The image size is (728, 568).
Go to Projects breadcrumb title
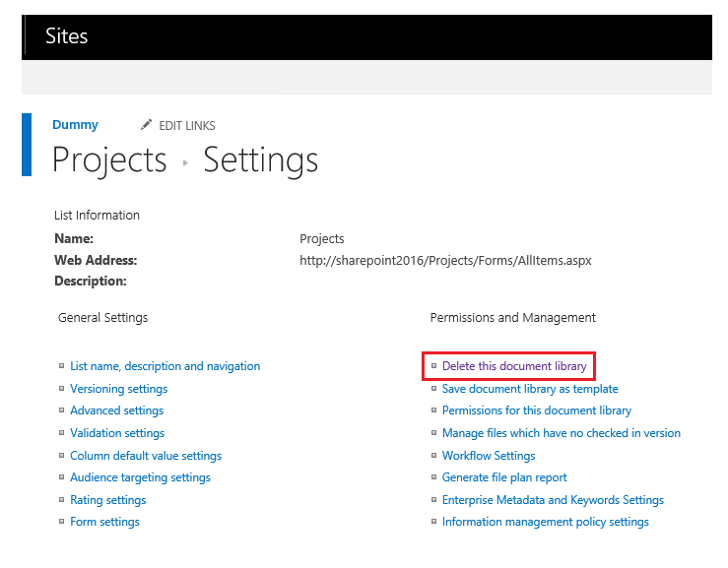point(109,159)
